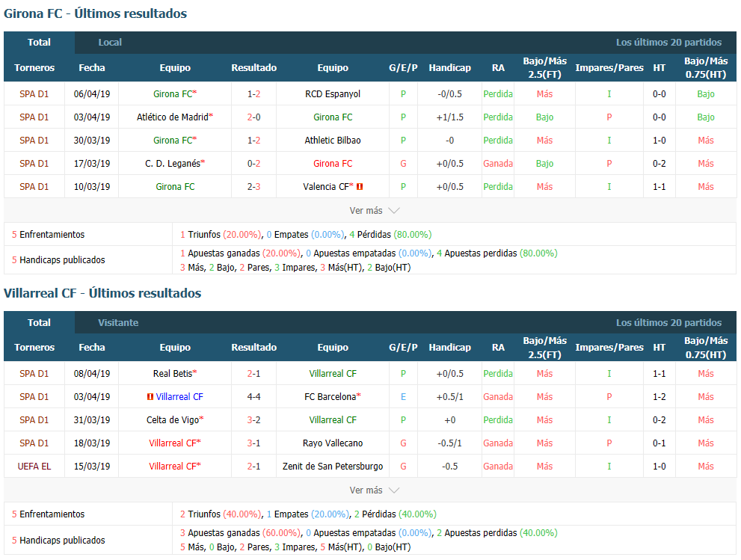Open the RCD Espanyol team link
Screen dimensions: 741x560
click(x=333, y=94)
